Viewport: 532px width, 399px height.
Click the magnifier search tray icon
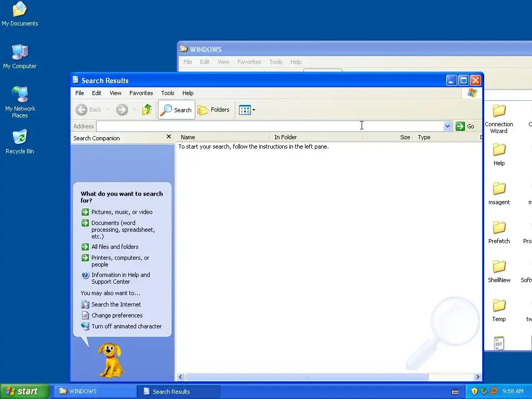(494, 391)
